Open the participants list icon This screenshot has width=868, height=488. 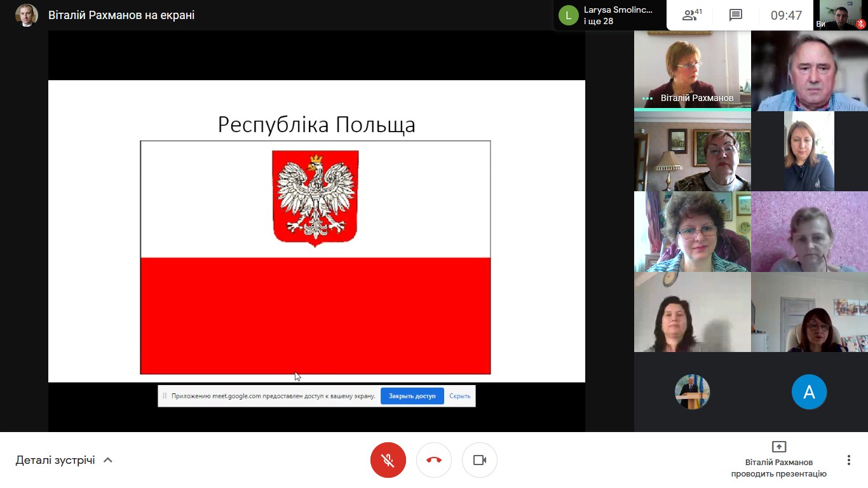[x=691, y=15]
